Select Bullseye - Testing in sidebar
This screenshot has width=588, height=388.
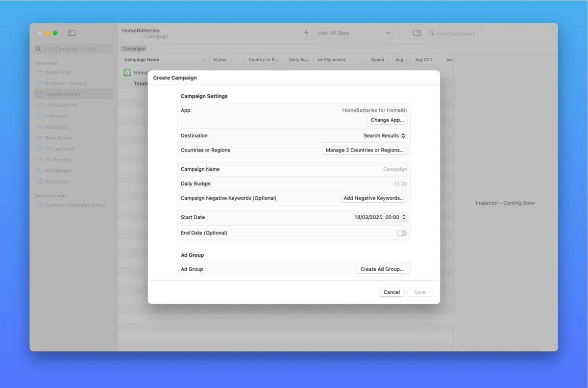click(x=73, y=83)
